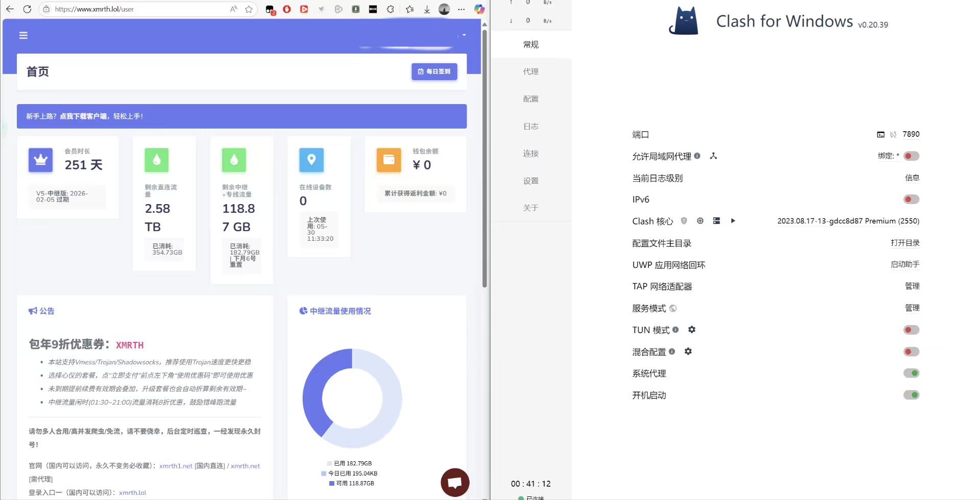
Task: Switch to the 设置 tab in Clash
Action: click(531, 181)
